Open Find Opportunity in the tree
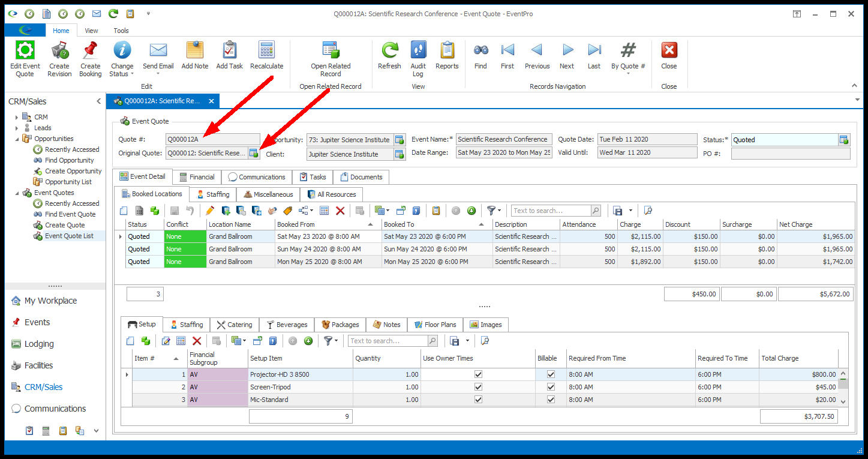This screenshot has width=868, height=459. click(x=69, y=160)
